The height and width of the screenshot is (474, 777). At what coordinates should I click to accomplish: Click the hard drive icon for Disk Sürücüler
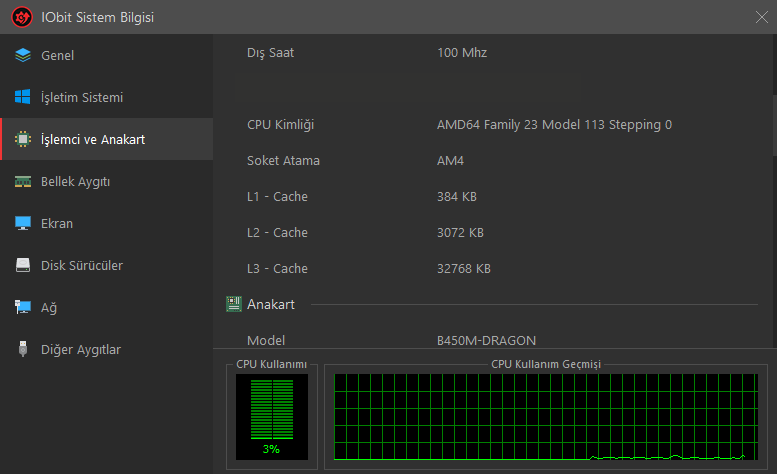click(x=23, y=265)
